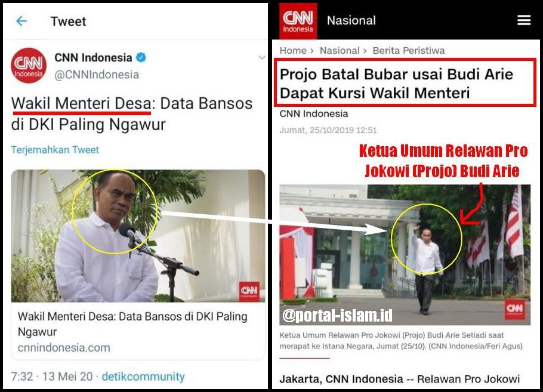This screenshot has width=543, height=392.
Task: Click the card title Wakil Menteri Desa text
Action: pyautogui.click(x=132, y=324)
